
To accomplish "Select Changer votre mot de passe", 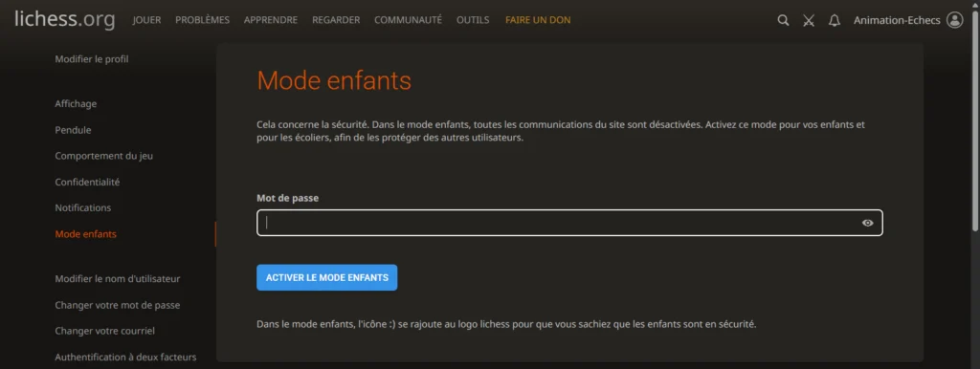I will tap(118, 305).
